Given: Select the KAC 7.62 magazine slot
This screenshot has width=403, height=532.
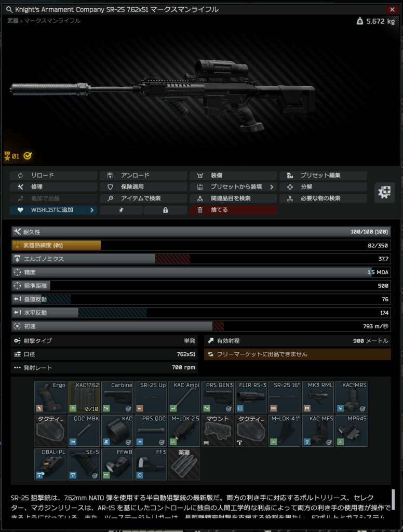Looking at the screenshot, I should [x=84, y=397].
